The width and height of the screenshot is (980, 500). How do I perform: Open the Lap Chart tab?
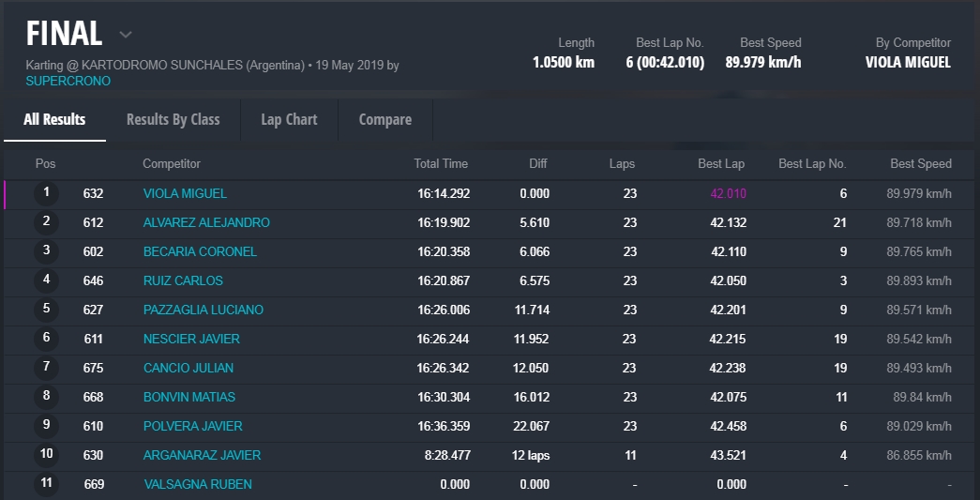[x=289, y=119]
